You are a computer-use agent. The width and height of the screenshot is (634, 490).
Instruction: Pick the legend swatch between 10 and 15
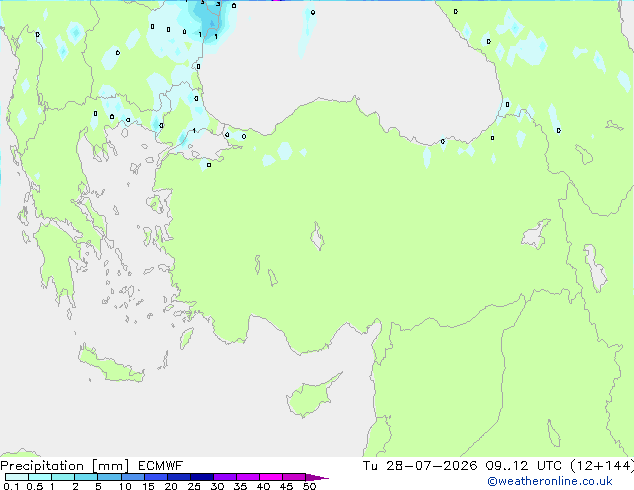click(x=133, y=477)
